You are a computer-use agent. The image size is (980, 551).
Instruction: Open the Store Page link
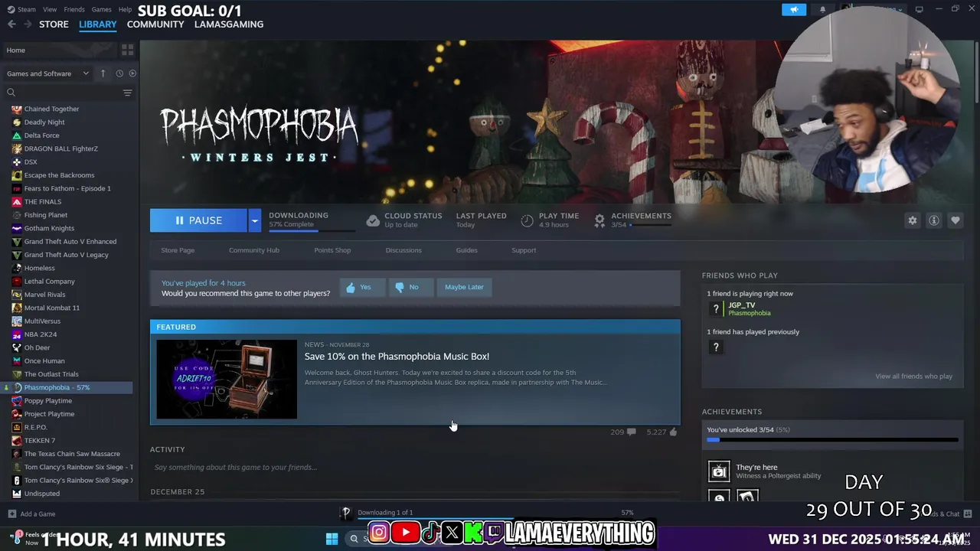178,250
